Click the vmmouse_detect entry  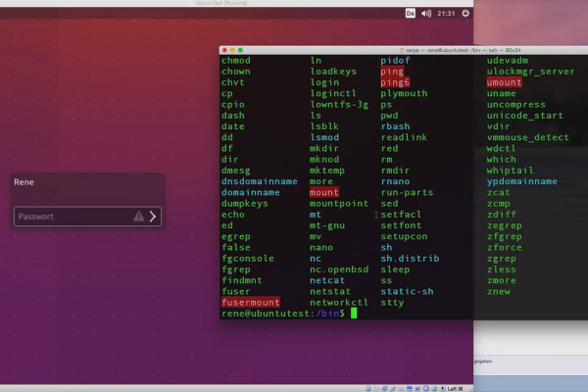tap(527, 137)
